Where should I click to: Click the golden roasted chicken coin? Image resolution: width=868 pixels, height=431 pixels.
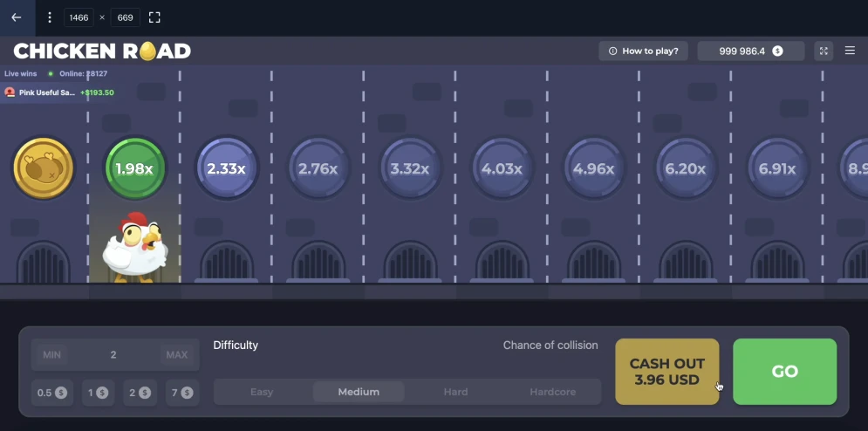[x=43, y=168]
